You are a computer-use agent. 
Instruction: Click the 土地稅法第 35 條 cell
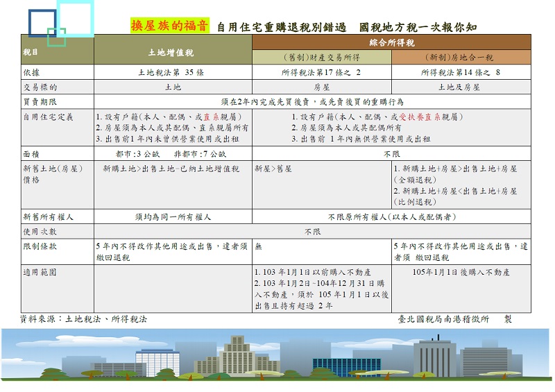click(x=172, y=72)
